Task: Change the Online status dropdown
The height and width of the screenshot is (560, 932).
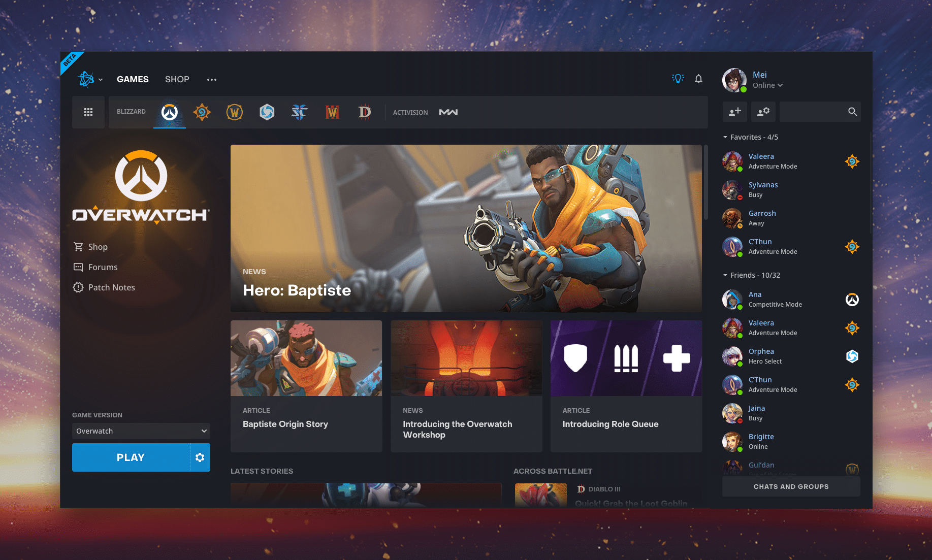Action: [767, 85]
